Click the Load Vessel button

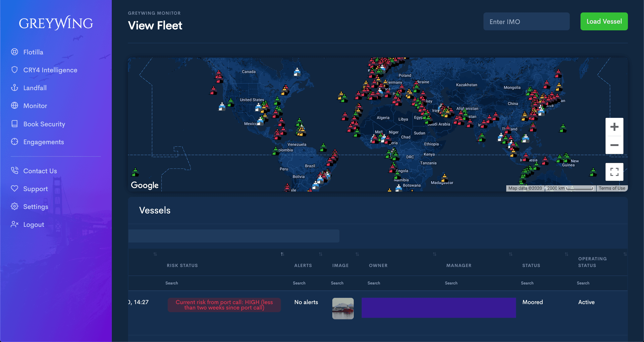604,21
